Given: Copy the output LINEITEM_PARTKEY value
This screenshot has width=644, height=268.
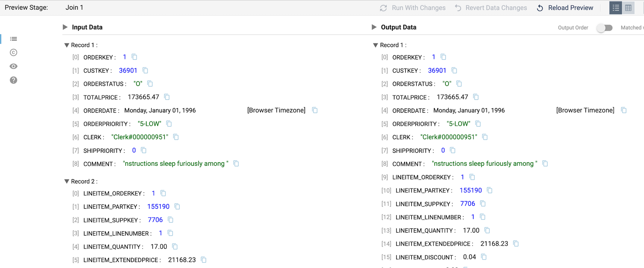Looking at the screenshot, I should point(489,191).
